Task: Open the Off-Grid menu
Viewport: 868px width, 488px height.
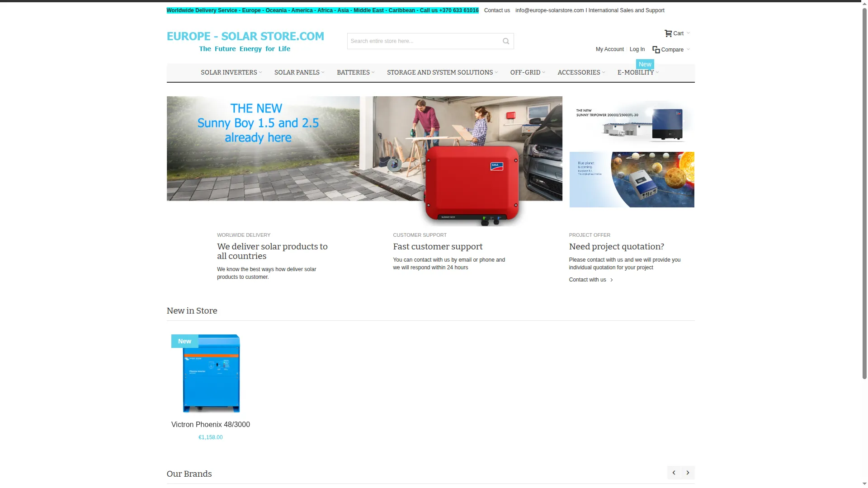Action: [525, 72]
